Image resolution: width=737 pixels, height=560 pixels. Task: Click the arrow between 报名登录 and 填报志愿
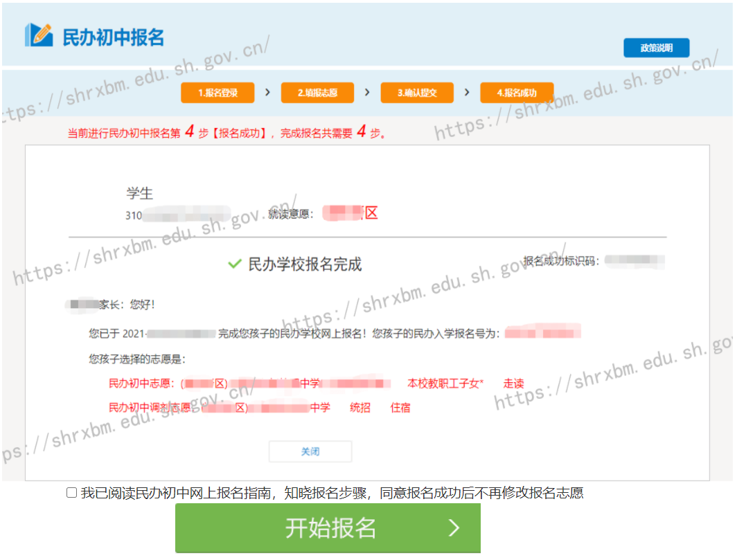tap(267, 92)
